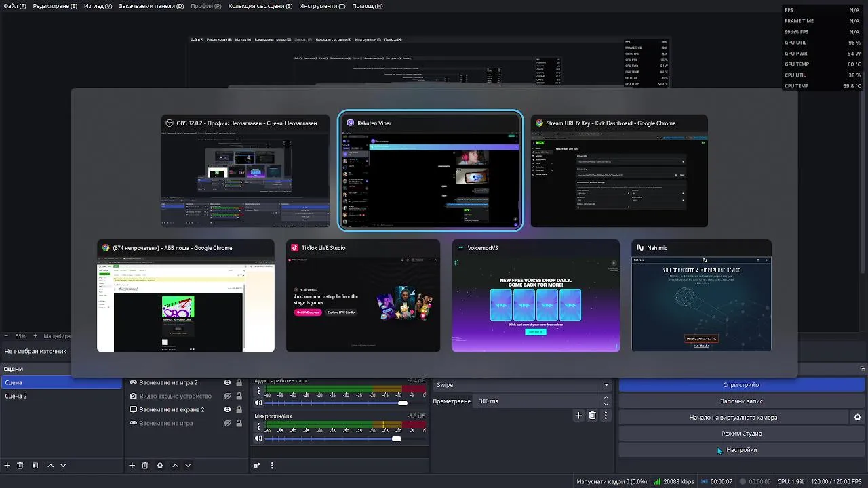The width and height of the screenshot is (868, 488).
Task: Open the Swipe transition dropdown
Action: pyautogui.click(x=522, y=385)
